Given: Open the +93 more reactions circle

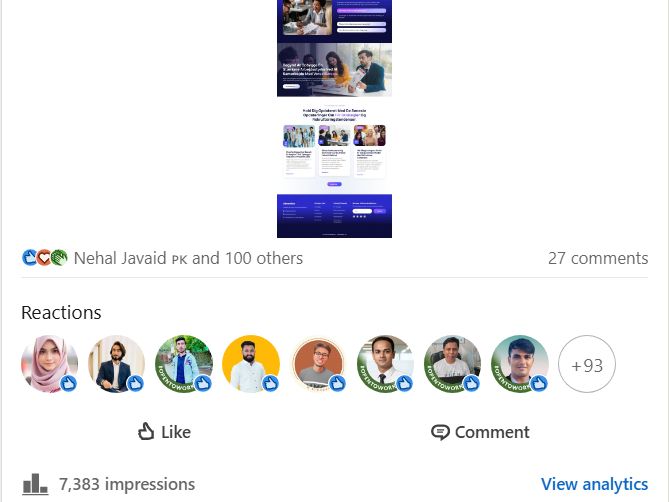Looking at the screenshot, I should click(x=587, y=364).
